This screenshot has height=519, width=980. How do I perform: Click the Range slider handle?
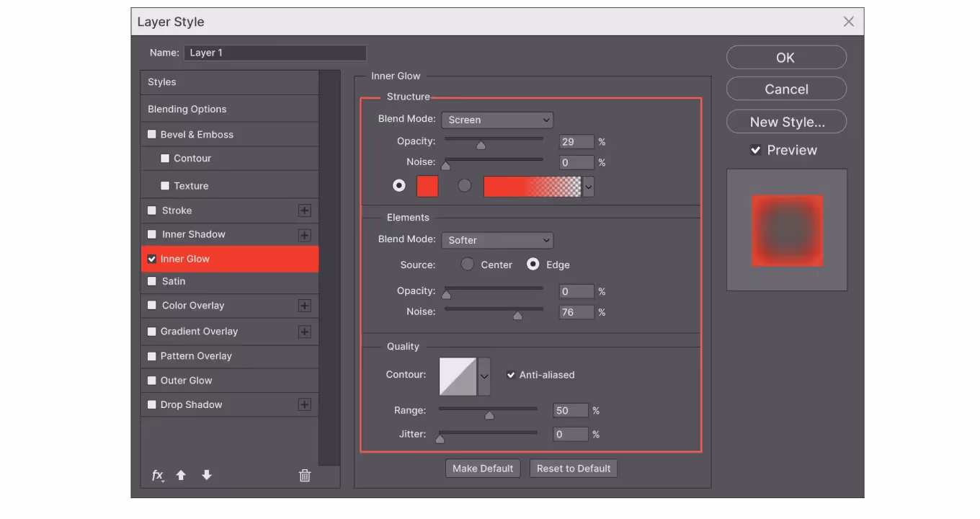pyautogui.click(x=489, y=414)
